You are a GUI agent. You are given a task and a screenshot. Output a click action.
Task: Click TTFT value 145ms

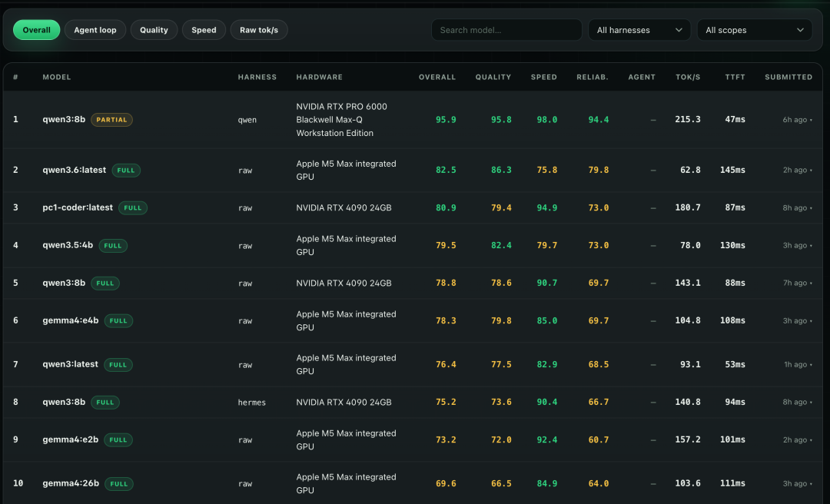tap(732, 170)
